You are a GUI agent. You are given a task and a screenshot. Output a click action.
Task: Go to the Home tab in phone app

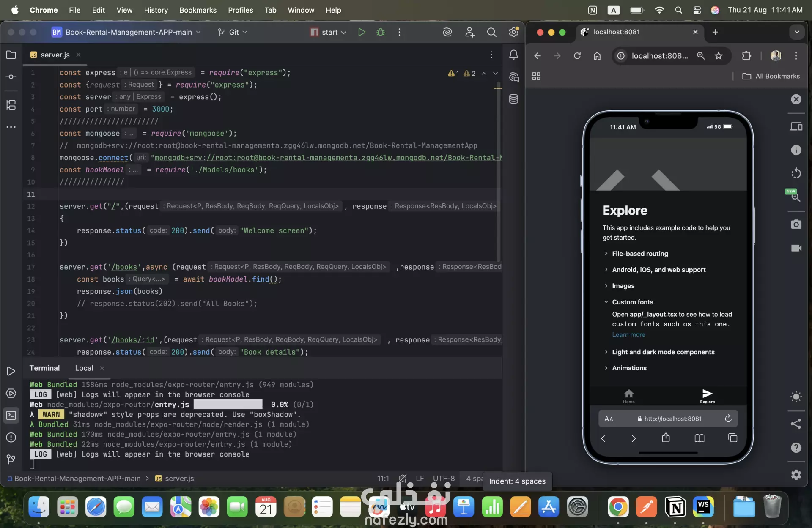tap(629, 396)
